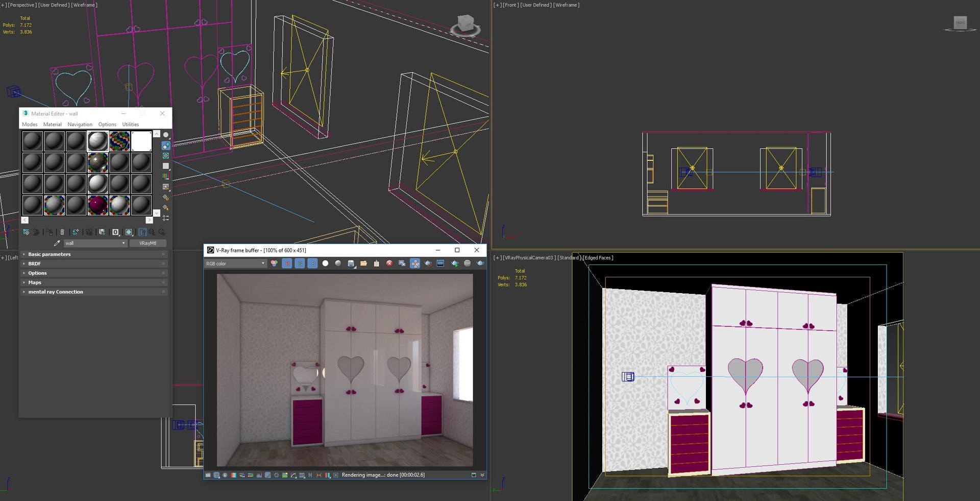Toggle track mouse while rendering in frame buffer
The image size is (980, 501).
[415, 264]
